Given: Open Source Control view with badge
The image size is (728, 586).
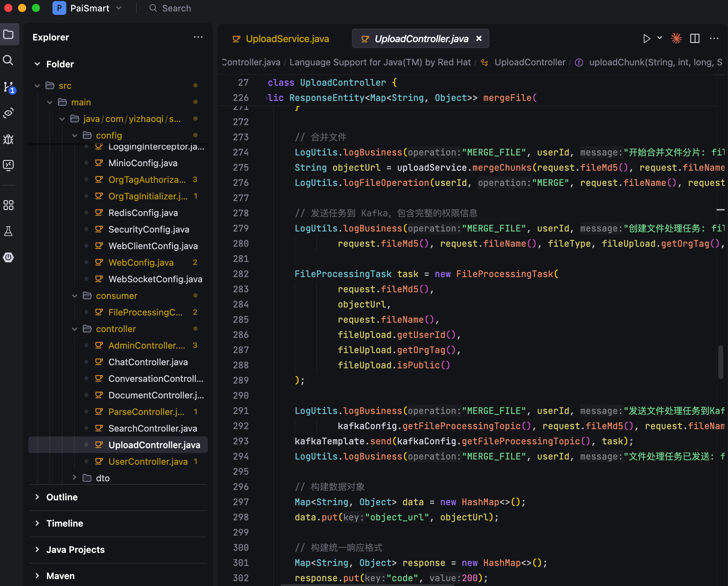Looking at the screenshot, I should pos(8,87).
